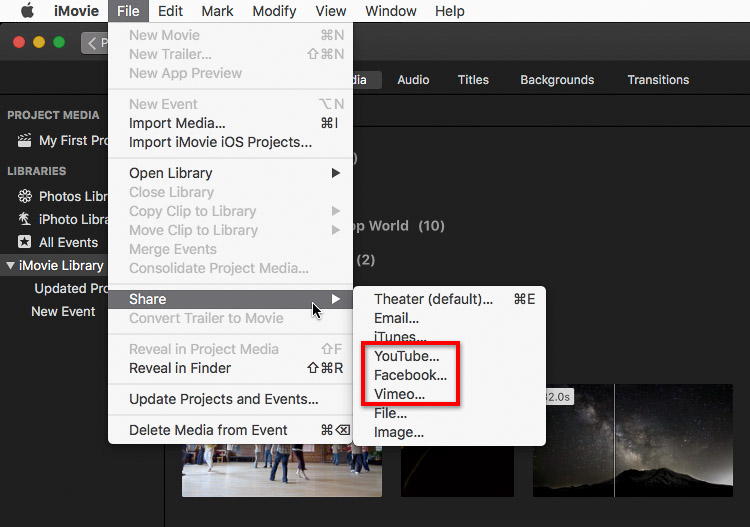Switch to the Audio tab
This screenshot has width=750, height=527.
413,80
